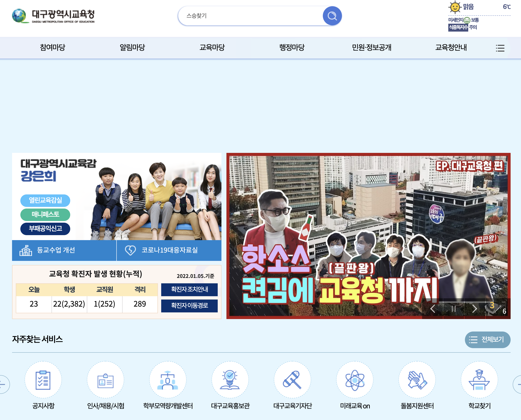The width and height of the screenshot is (521, 420).
Task: Open the 대구교육홍보관 lightbulb icon
Action: coord(230,380)
